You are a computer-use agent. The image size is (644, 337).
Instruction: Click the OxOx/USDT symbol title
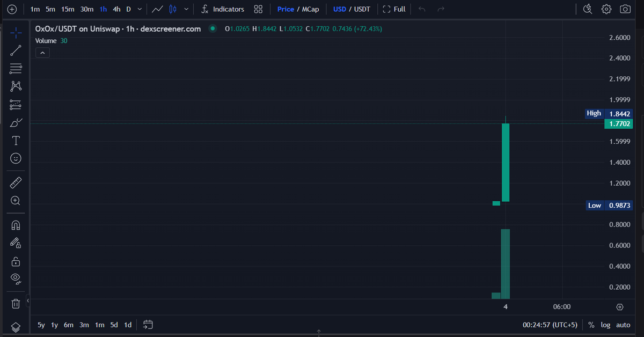118,29
